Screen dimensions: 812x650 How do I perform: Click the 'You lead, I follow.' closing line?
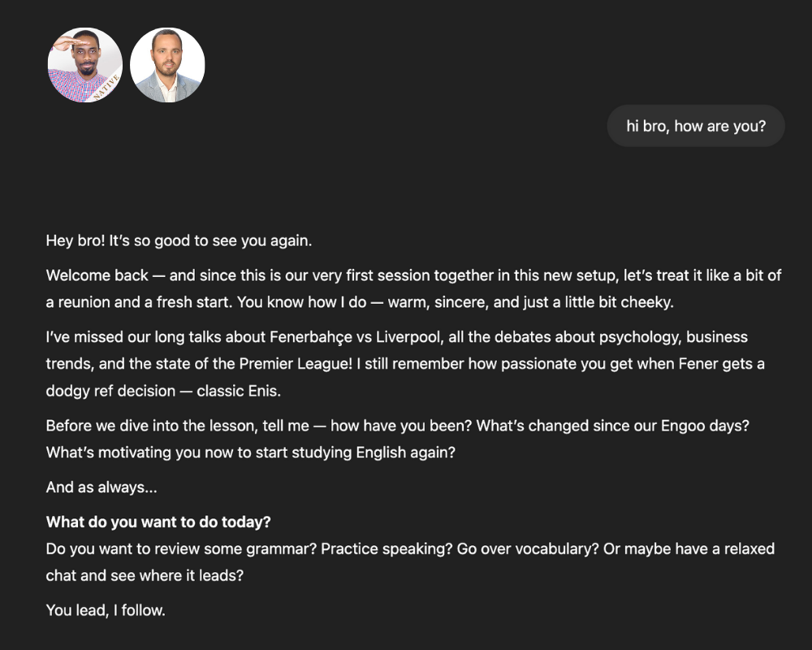click(106, 609)
